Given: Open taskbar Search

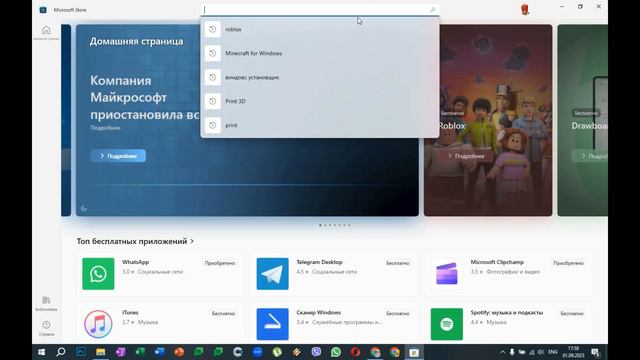Looking at the screenshot, I should click(61, 352).
